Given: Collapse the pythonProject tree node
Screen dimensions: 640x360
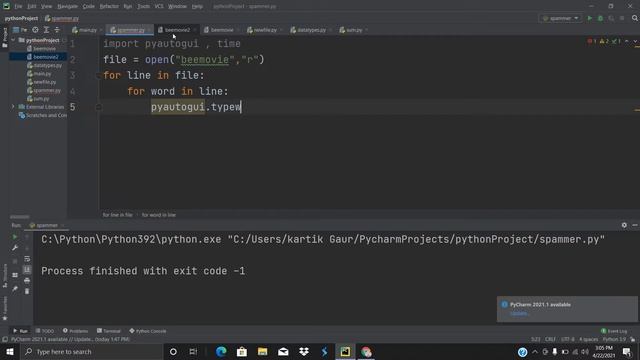Looking at the screenshot, I should [13, 40].
